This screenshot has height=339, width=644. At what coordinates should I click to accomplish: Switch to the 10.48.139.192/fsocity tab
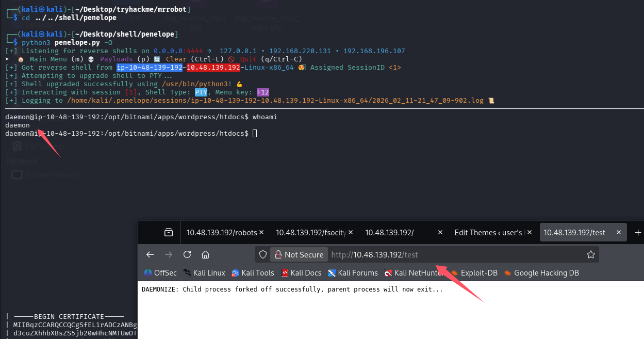pyautogui.click(x=309, y=233)
